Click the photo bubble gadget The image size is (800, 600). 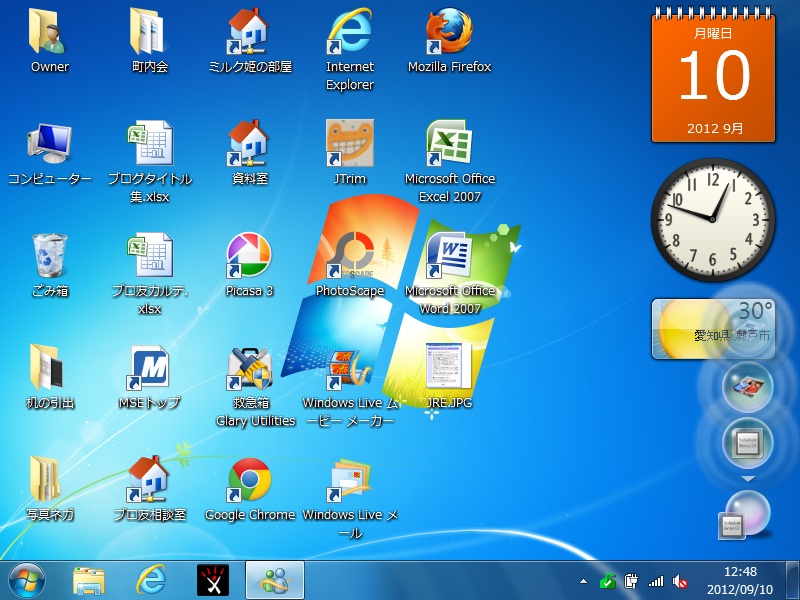[x=748, y=386]
